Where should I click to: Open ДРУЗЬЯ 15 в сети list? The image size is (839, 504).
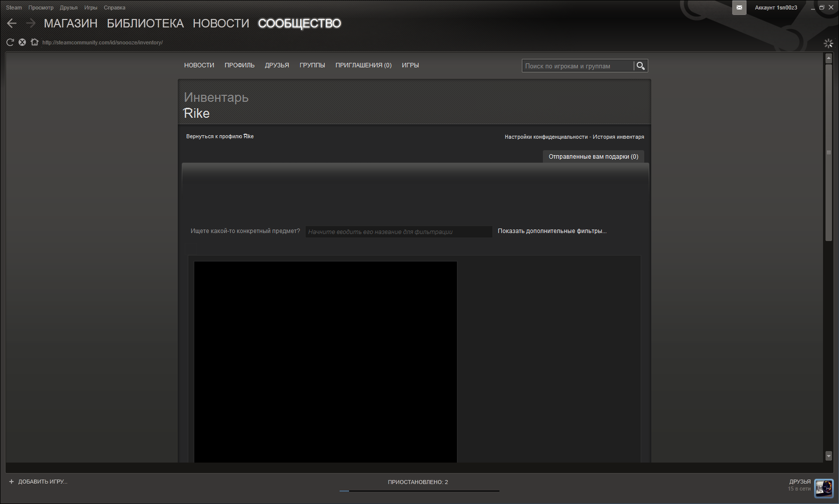pyautogui.click(x=800, y=485)
